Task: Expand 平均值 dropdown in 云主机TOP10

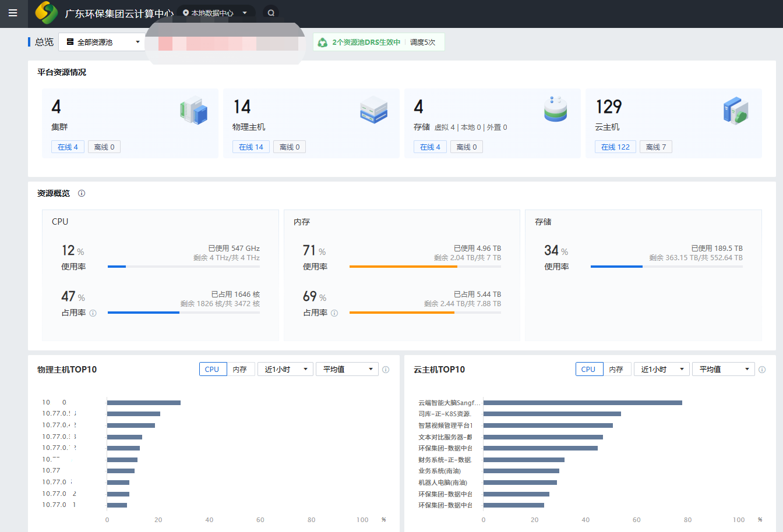Action: tap(723, 369)
